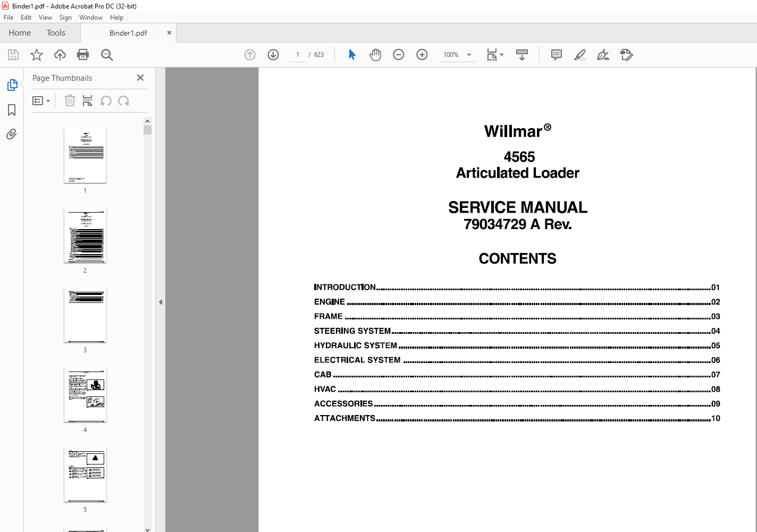
Task: Click ENGINE contents entry
Action: [517, 302]
